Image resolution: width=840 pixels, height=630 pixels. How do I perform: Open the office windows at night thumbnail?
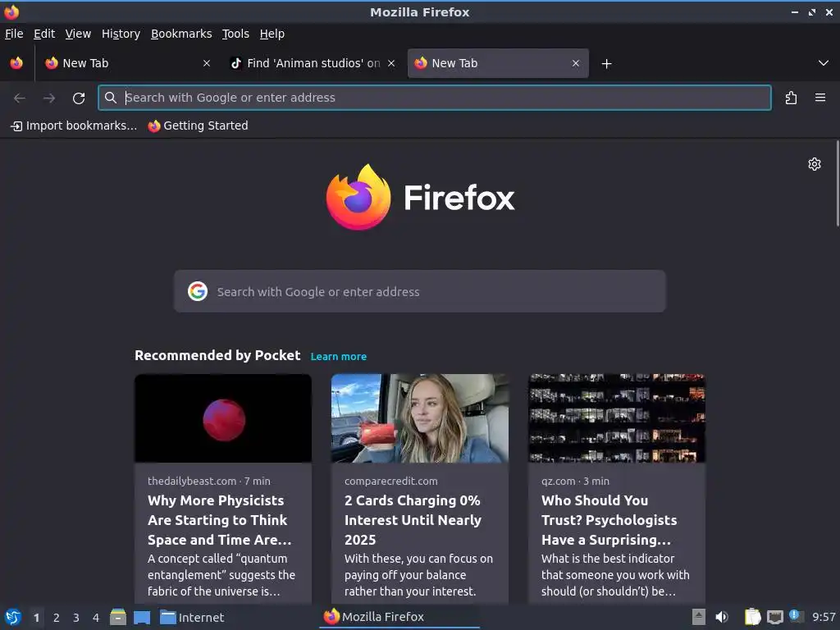(x=617, y=418)
